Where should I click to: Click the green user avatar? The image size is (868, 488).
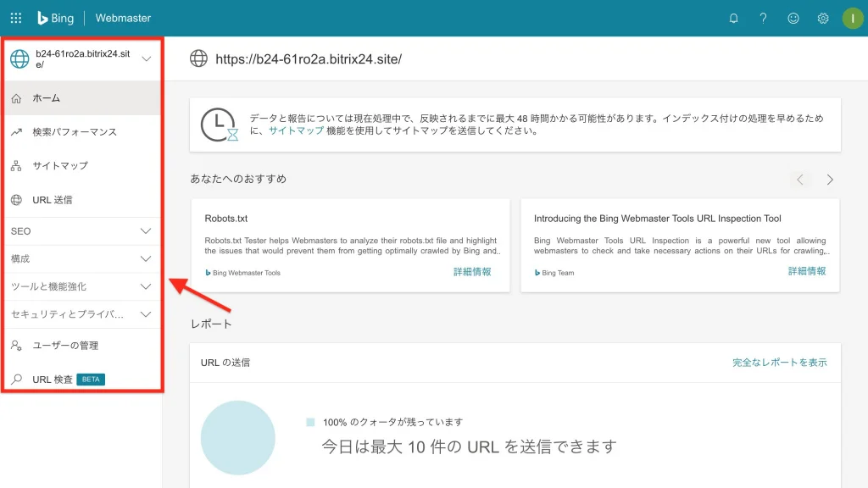[x=853, y=19]
